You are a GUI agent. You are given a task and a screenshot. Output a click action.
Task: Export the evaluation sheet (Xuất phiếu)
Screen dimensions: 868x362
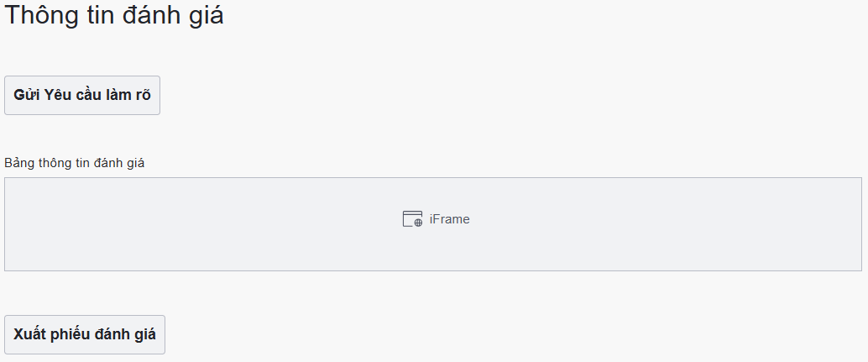85,334
